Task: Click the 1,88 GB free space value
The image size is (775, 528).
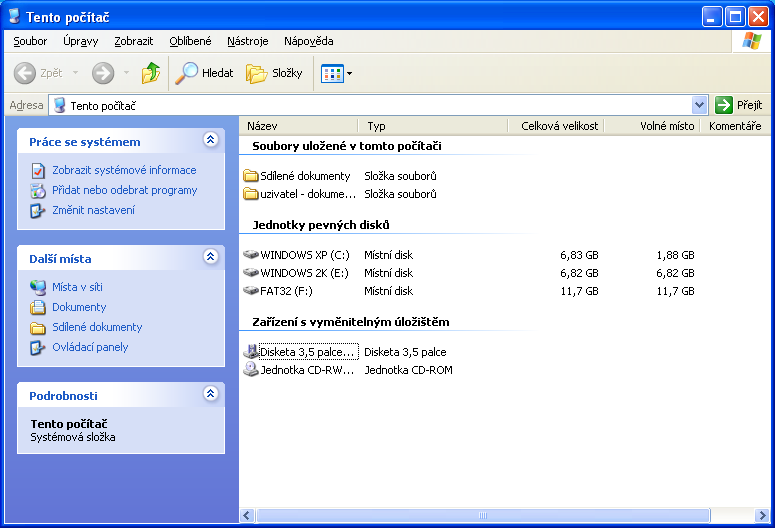Action: coord(675,255)
